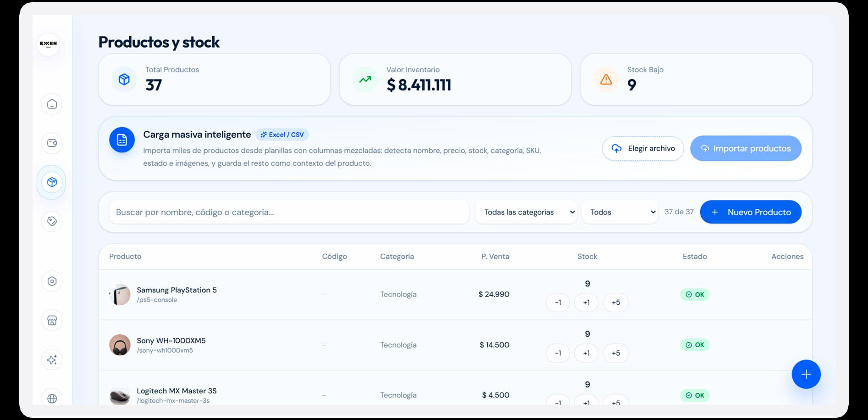Open the globe icon in sidebar
The width and height of the screenshot is (868, 420).
pyautogui.click(x=52, y=398)
